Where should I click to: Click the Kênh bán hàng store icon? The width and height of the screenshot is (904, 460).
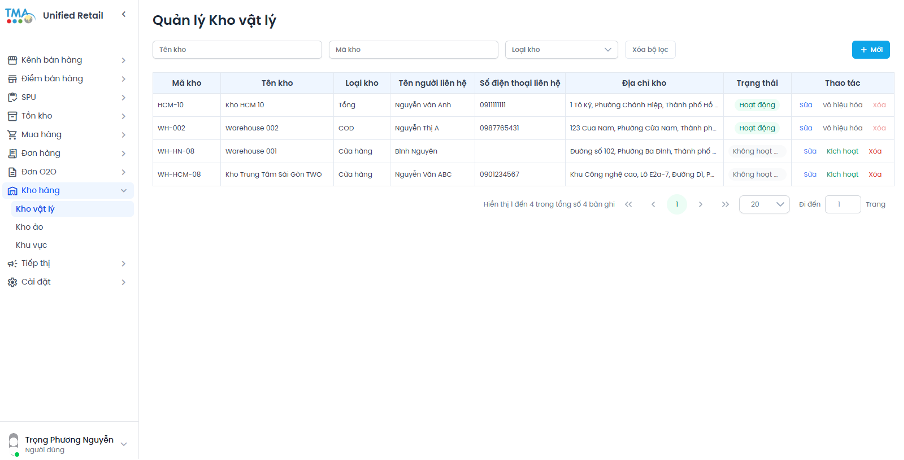coord(13,60)
